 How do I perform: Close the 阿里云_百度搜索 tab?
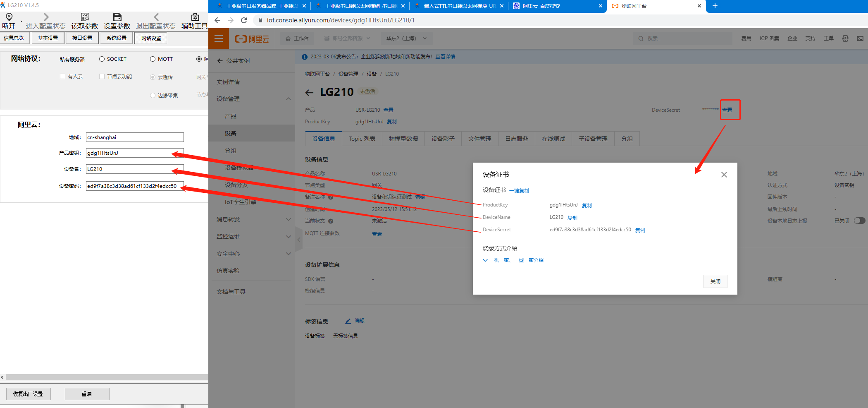[x=601, y=6]
